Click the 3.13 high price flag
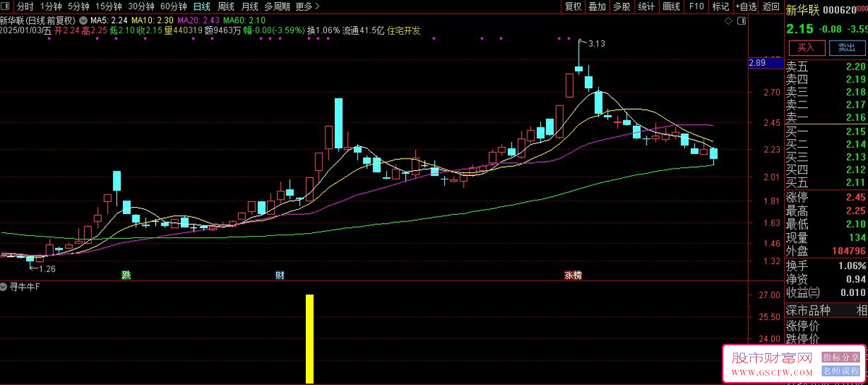 (x=596, y=44)
